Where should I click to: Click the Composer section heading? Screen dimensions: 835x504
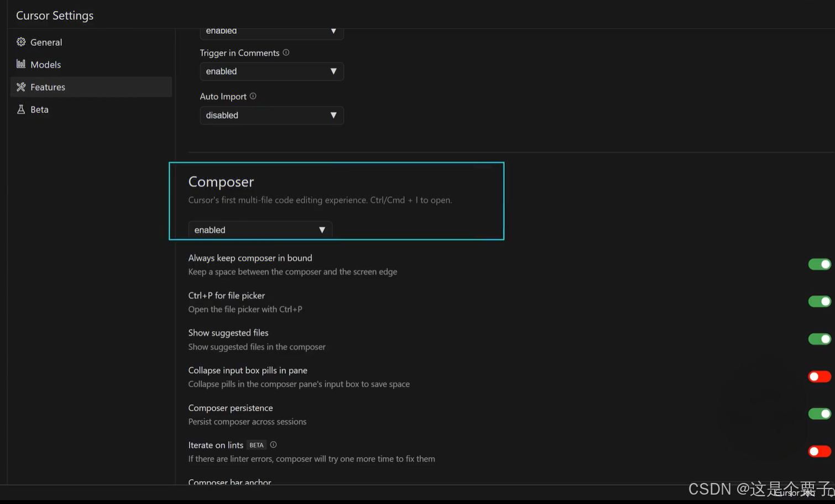221,182
